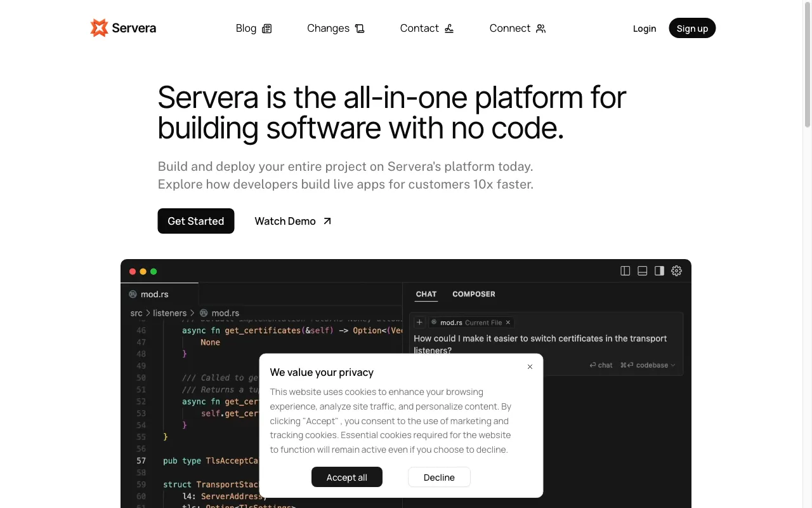Close the privacy cookie dialog
This screenshot has height=508, width=812.
[x=530, y=366]
